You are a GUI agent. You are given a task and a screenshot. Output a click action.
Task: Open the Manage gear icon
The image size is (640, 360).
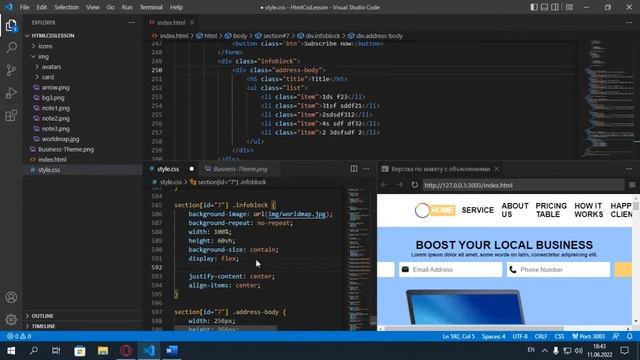[x=11, y=319]
